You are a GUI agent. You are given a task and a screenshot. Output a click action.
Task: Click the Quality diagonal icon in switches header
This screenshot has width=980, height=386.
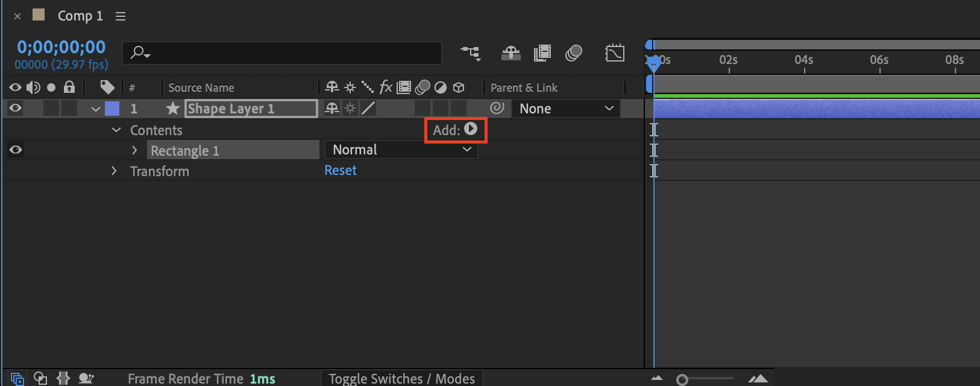(x=367, y=87)
